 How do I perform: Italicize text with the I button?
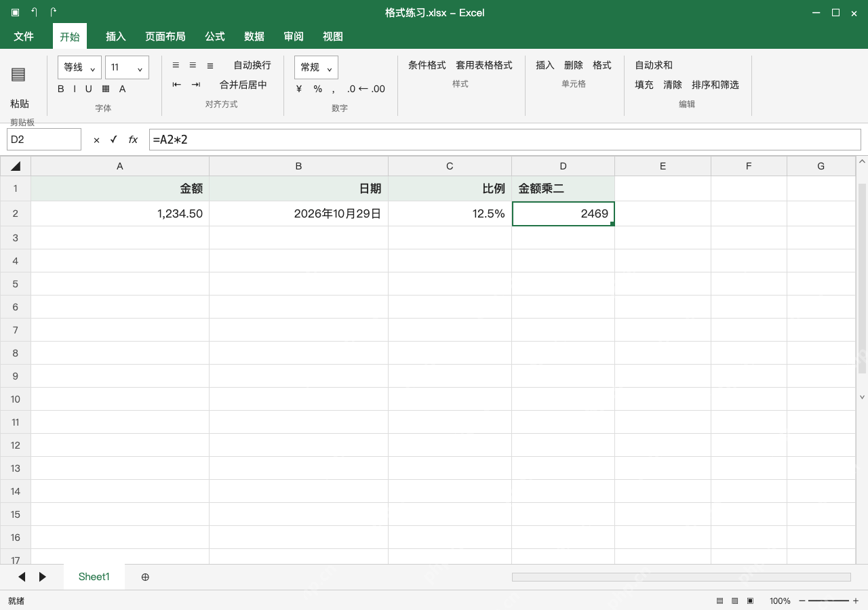[x=75, y=89]
